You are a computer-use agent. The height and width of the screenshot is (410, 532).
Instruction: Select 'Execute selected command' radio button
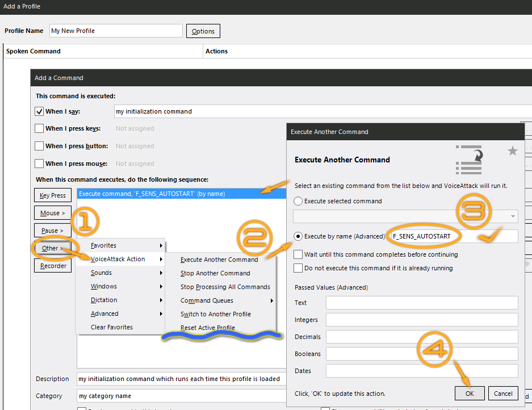tap(298, 201)
